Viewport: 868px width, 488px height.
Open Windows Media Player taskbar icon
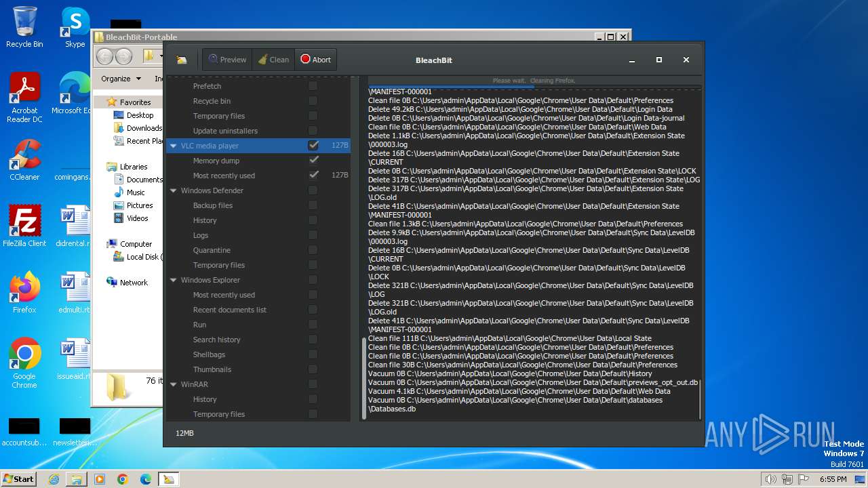tap(100, 479)
